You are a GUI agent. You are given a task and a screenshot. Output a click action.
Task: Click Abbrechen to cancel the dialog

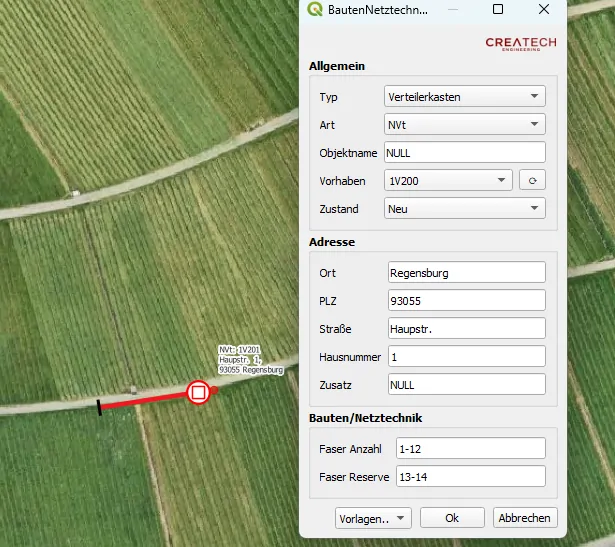click(525, 518)
